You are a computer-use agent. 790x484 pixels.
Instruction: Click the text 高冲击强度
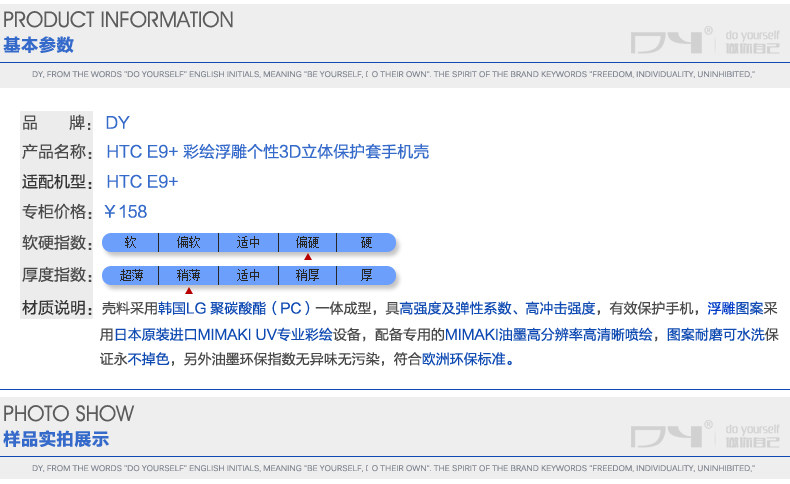point(560,308)
